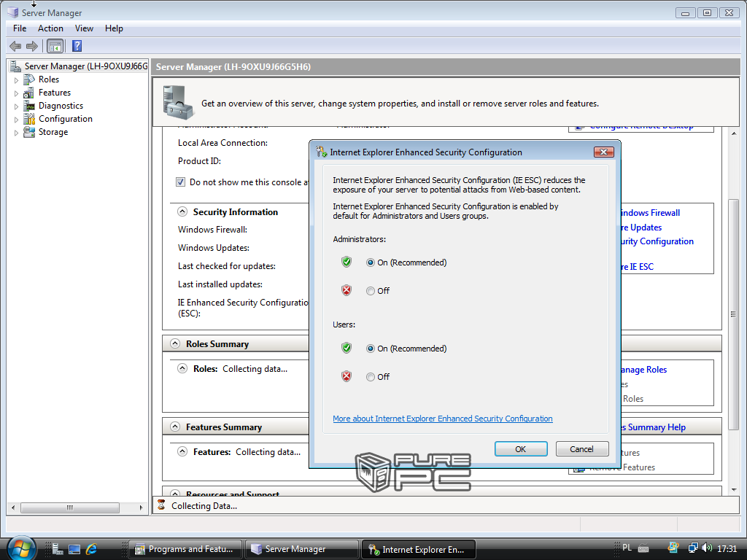Expand the Features tree node arrow

tap(16, 93)
